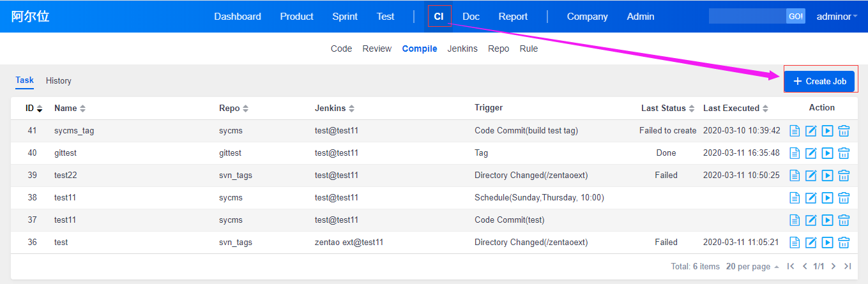This screenshot has width=868, height=284.
Task: Open the log document icon for gittest
Action: pos(795,153)
